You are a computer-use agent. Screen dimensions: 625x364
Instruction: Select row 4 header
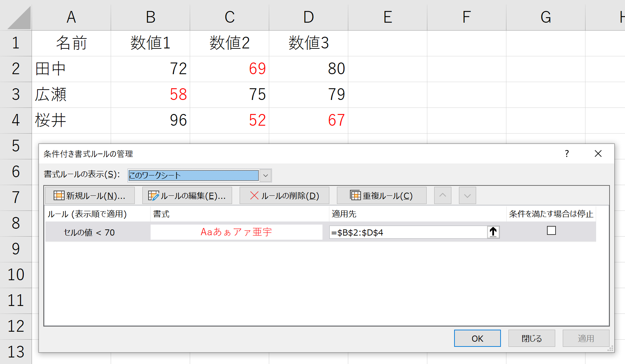point(16,121)
